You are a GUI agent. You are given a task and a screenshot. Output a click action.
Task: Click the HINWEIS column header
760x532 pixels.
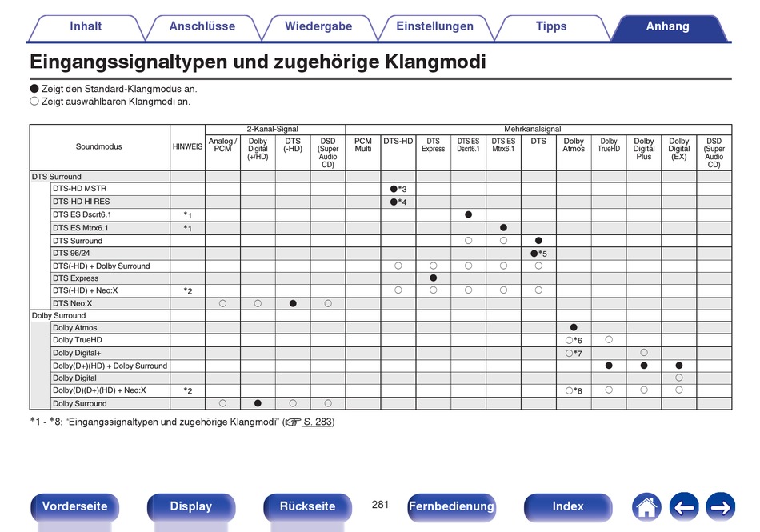click(x=187, y=147)
